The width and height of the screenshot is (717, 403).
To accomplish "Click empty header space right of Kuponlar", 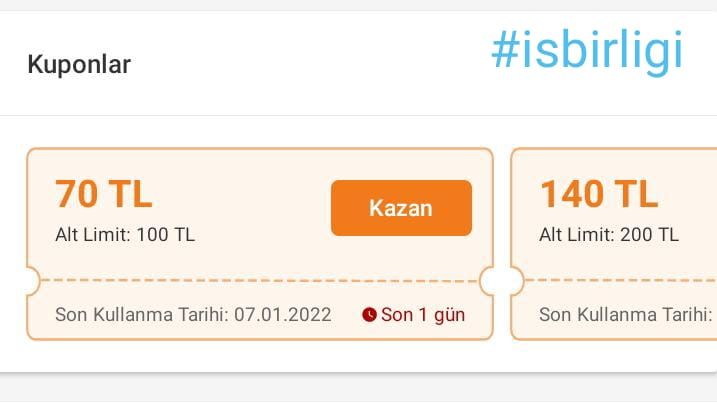I will [300, 65].
